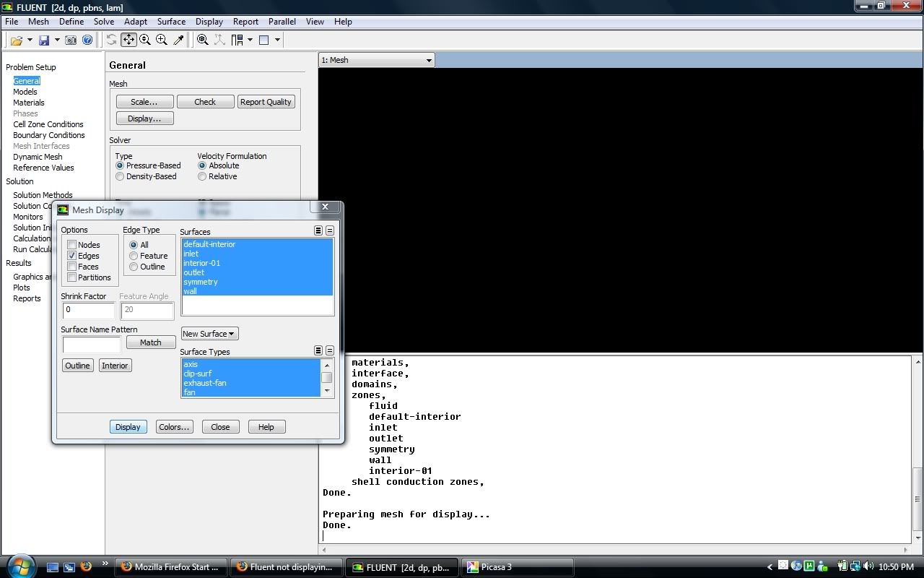The height and width of the screenshot is (578, 924).
Task: Expand the open file dropdown arrow
Action: pyautogui.click(x=29, y=40)
